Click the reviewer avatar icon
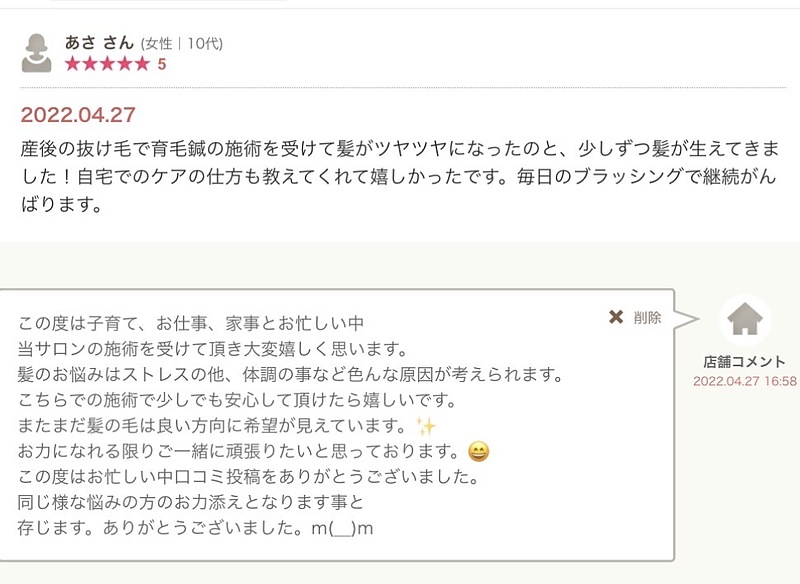Screen dimensions: 800x584 36,53
